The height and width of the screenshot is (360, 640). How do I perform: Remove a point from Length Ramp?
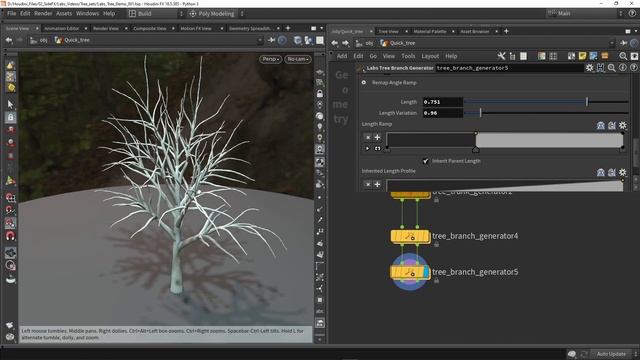pos(367,137)
